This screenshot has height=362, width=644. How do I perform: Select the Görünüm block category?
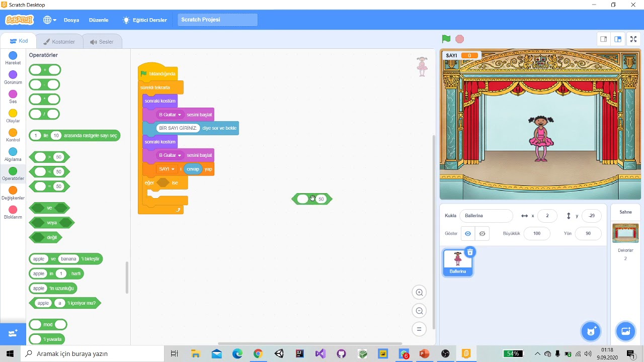(x=13, y=77)
